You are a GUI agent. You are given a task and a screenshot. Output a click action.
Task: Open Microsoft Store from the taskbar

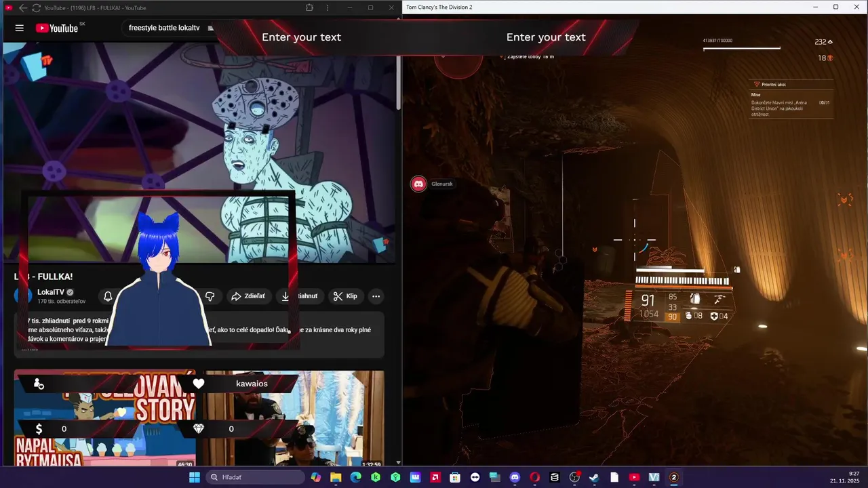click(455, 477)
